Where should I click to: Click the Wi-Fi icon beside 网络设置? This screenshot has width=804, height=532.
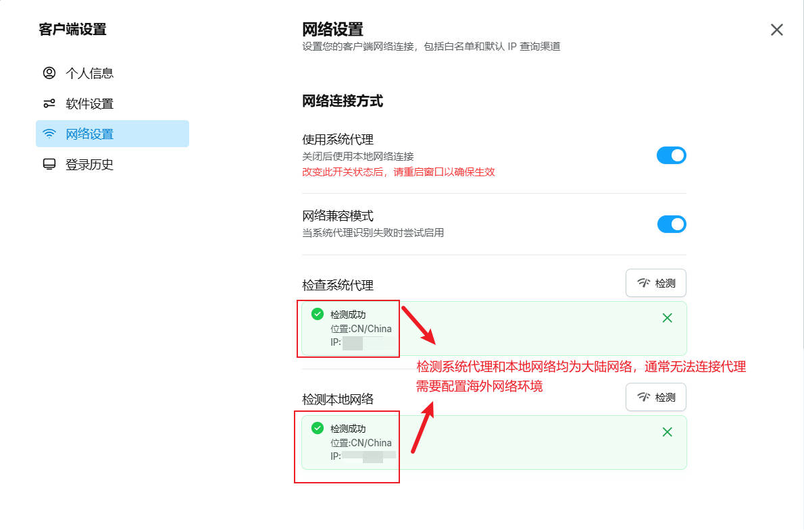49,134
